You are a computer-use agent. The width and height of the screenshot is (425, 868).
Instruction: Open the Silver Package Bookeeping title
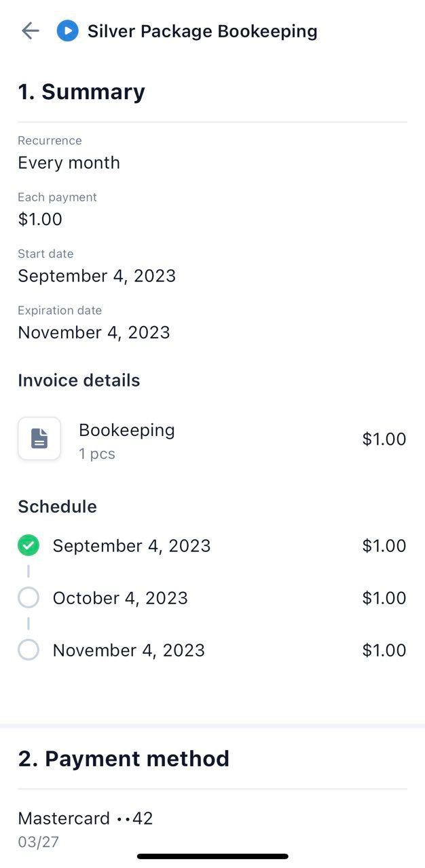pyautogui.click(x=202, y=31)
